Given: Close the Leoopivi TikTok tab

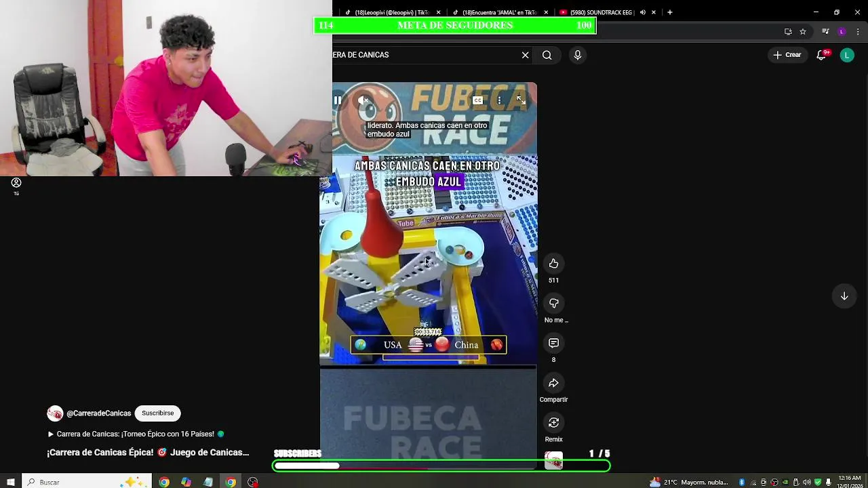Looking at the screenshot, I should coord(439,12).
